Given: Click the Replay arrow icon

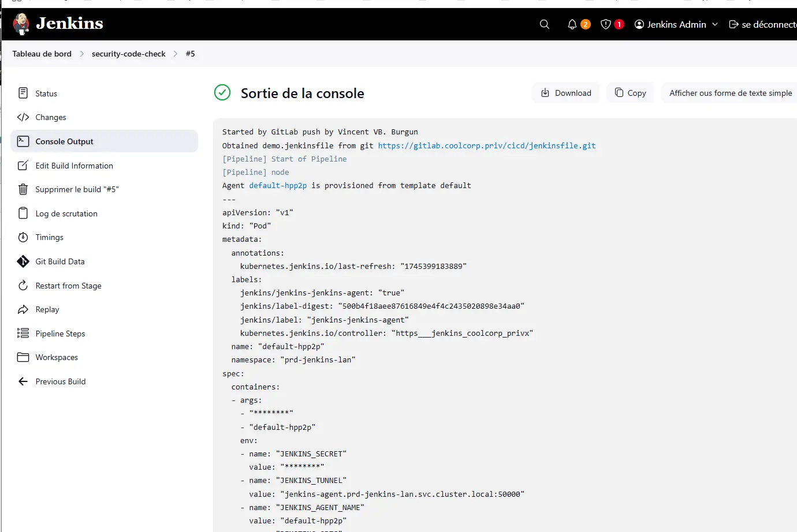Looking at the screenshot, I should click(x=23, y=309).
